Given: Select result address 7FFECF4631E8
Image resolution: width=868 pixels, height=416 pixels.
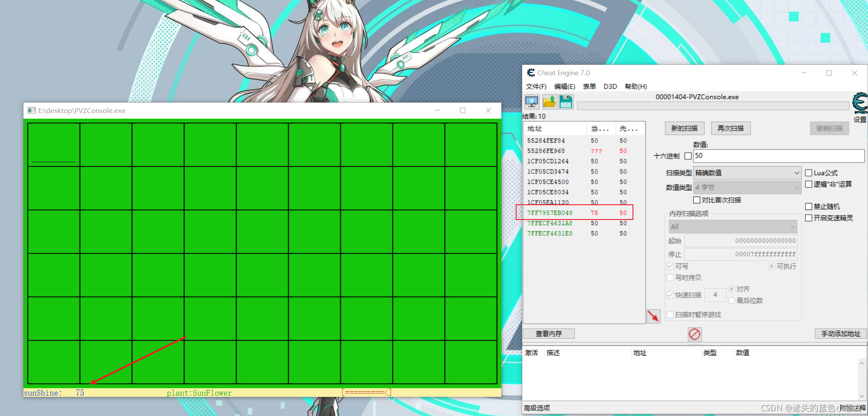Looking at the screenshot, I should click(x=550, y=233).
